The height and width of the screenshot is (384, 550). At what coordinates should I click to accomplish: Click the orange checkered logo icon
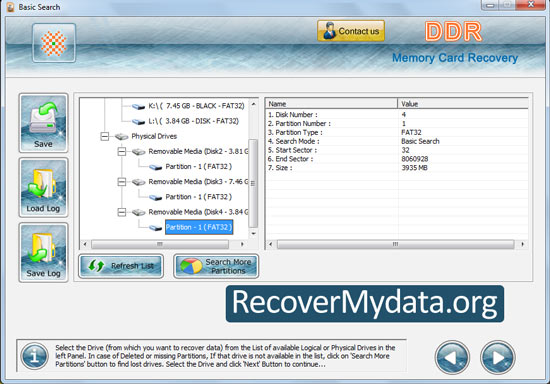pos(54,43)
